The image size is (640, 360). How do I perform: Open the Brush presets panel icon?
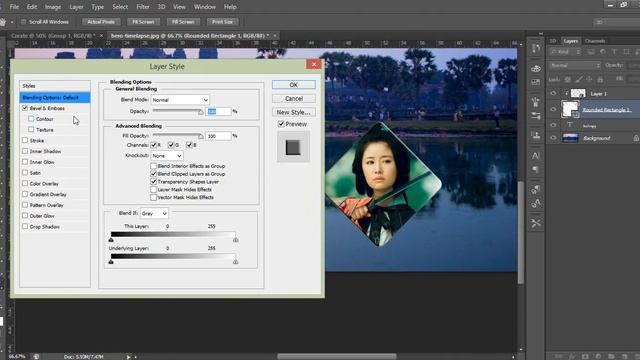(x=536, y=102)
